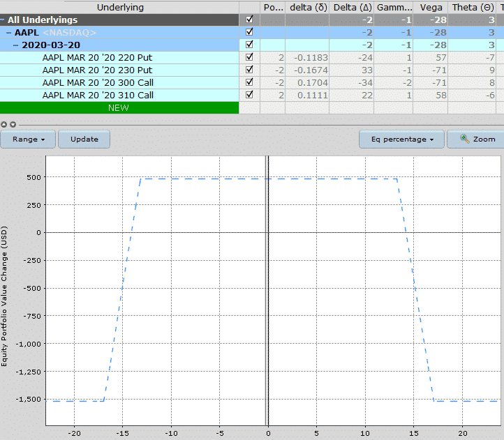The height and width of the screenshot is (440, 504).
Task: Uncheck the AAPL NASDAQ row checkbox
Action: tap(249, 32)
